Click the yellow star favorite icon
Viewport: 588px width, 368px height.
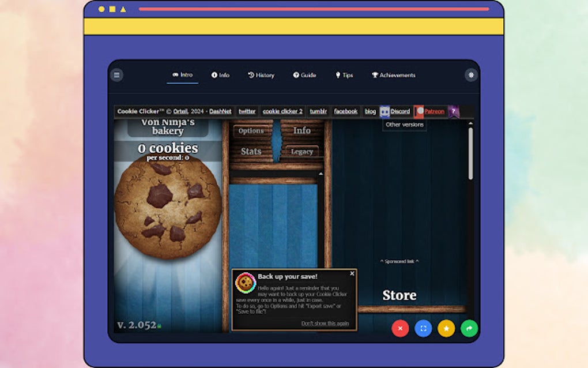[x=446, y=328]
